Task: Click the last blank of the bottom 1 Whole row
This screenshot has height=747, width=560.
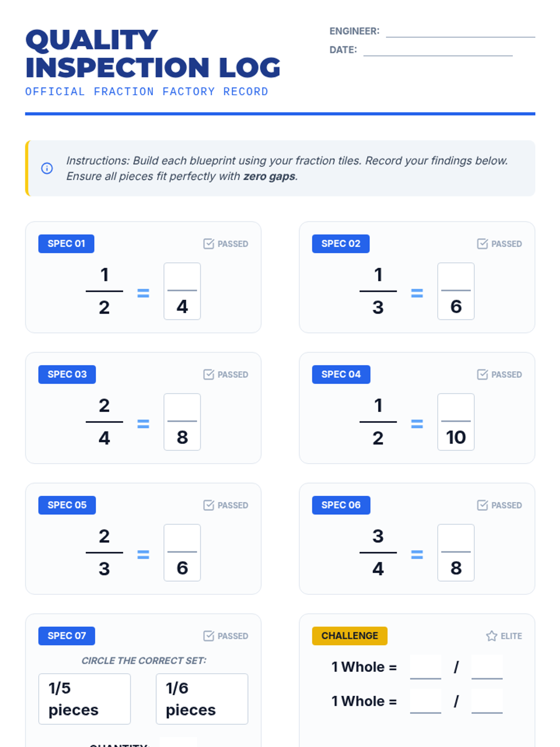Action: pos(487,701)
